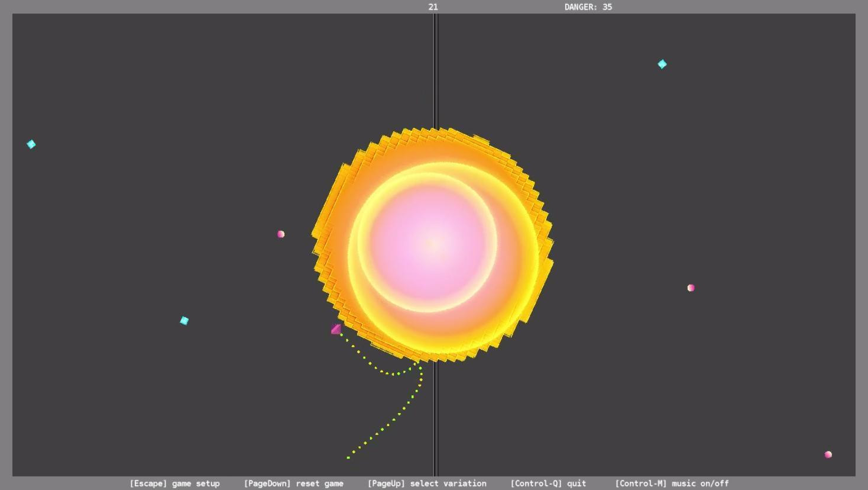Click the "[Control-Q] quit" hint
868x490 pixels.
pos(548,483)
